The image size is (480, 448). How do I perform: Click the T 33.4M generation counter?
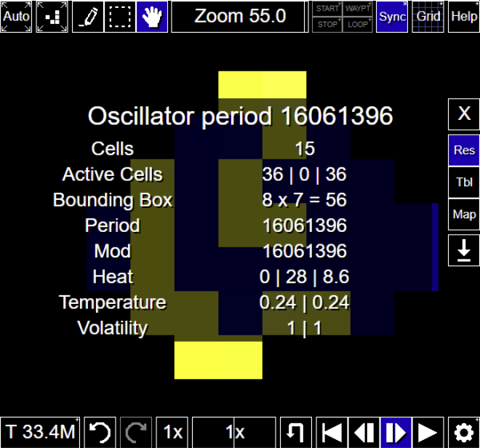click(x=40, y=432)
